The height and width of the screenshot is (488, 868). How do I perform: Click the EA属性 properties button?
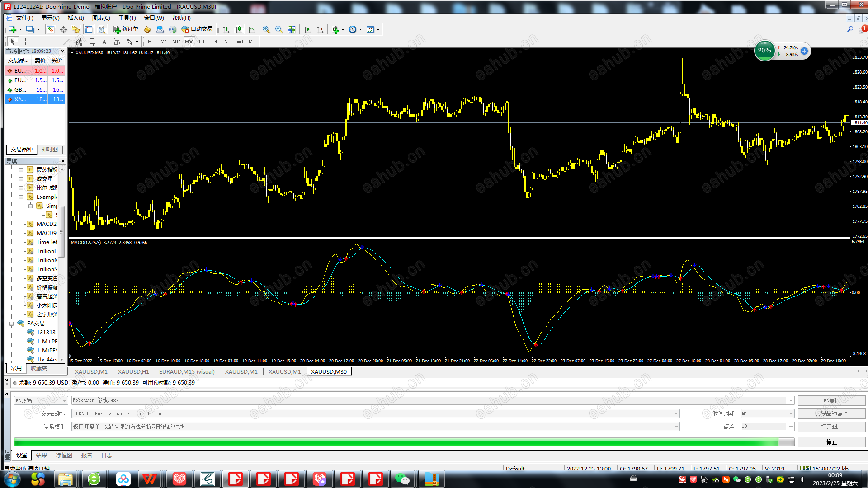coord(831,400)
